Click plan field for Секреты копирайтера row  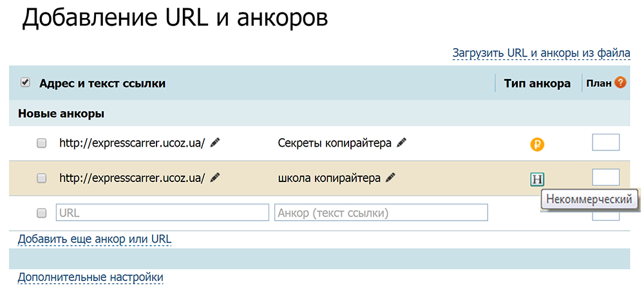tap(605, 143)
